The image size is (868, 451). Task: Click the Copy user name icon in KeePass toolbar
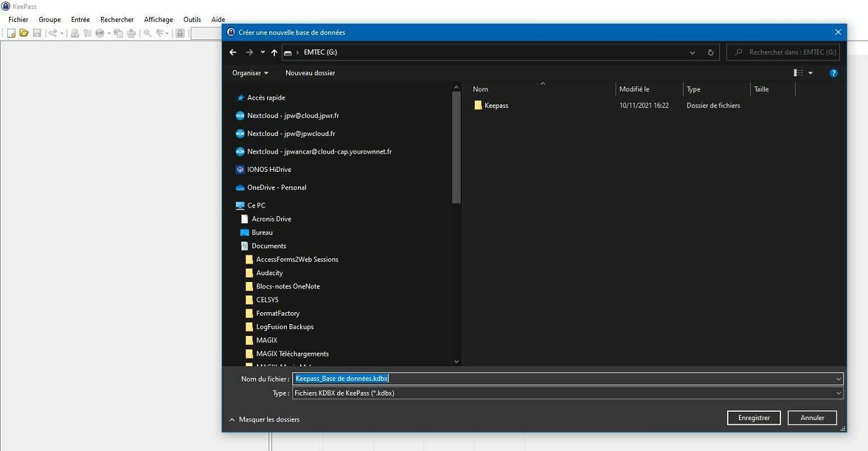[74, 33]
